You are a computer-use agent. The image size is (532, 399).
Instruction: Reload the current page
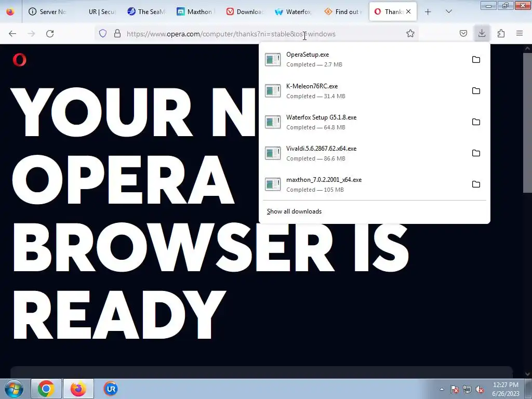(50, 34)
